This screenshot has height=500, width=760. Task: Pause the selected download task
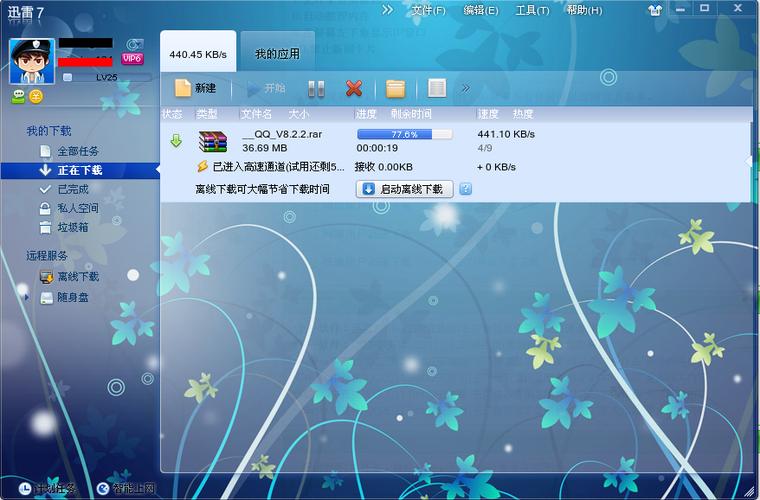click(316, 89)
